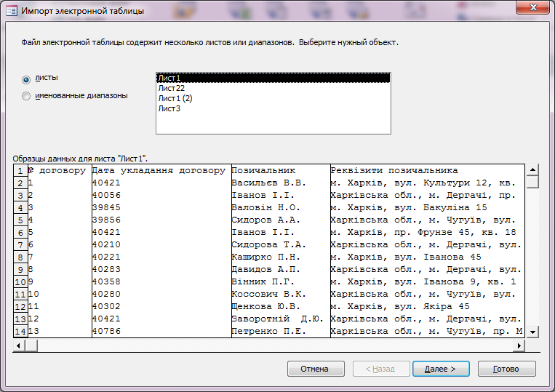Click cell 'Петренко П.Е.'
Screen dimensions: 555x392
tap(281, 332)
